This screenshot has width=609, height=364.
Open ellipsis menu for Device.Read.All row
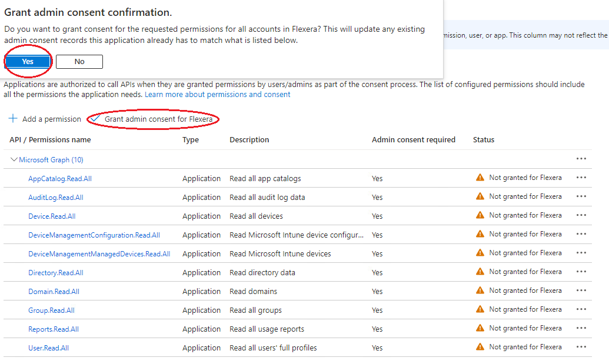point(581,215)
